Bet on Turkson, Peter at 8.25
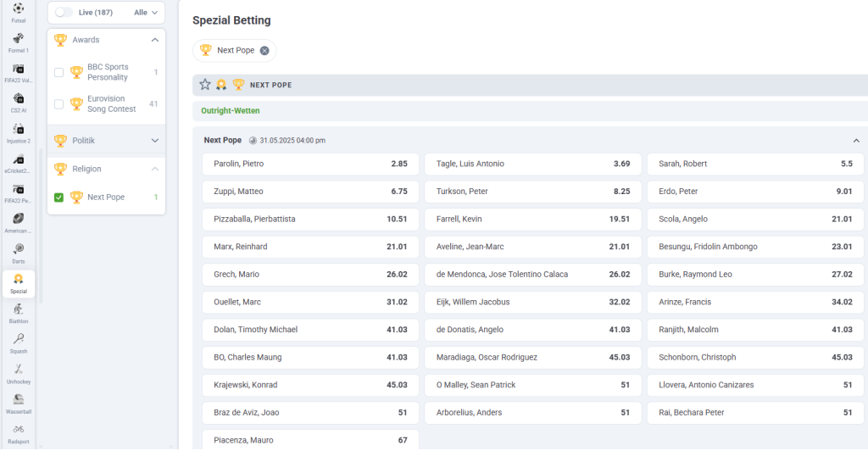 [533, 192]
